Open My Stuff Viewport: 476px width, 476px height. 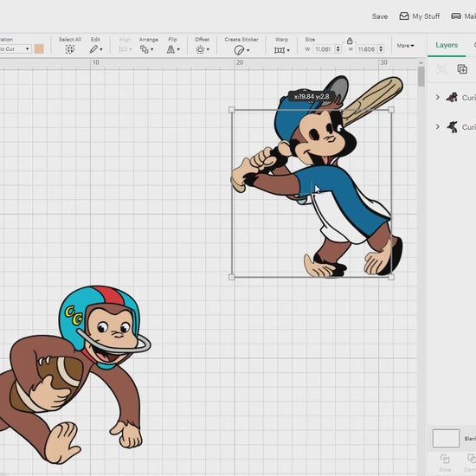[x=420, y=16]
